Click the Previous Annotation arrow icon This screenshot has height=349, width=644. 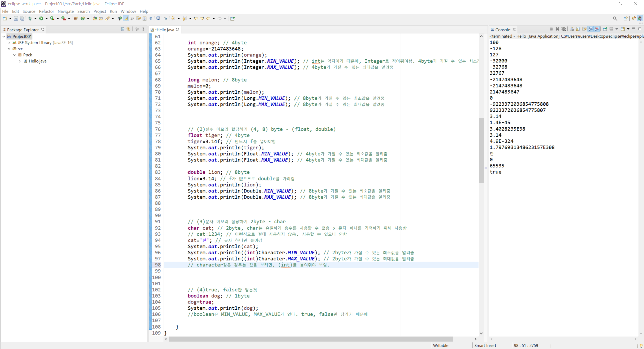(x=184, y=19)
